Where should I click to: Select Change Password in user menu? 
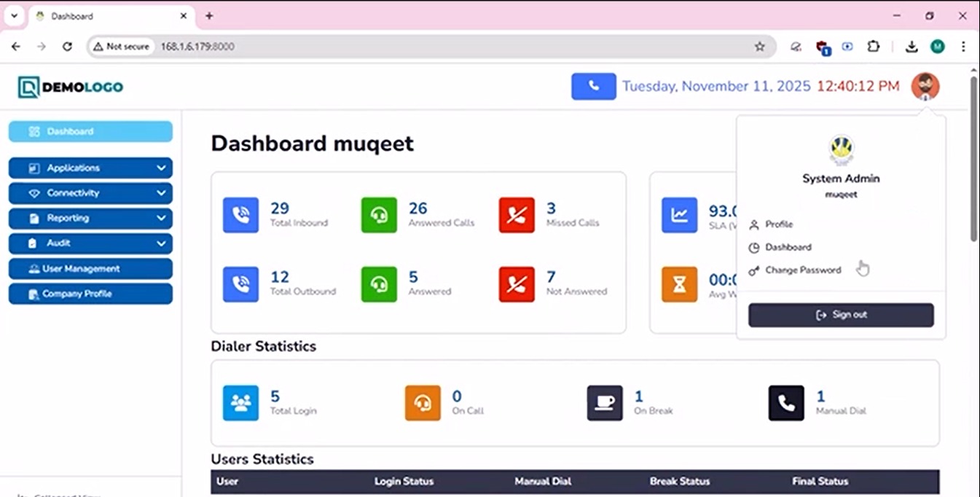point(802,270)
